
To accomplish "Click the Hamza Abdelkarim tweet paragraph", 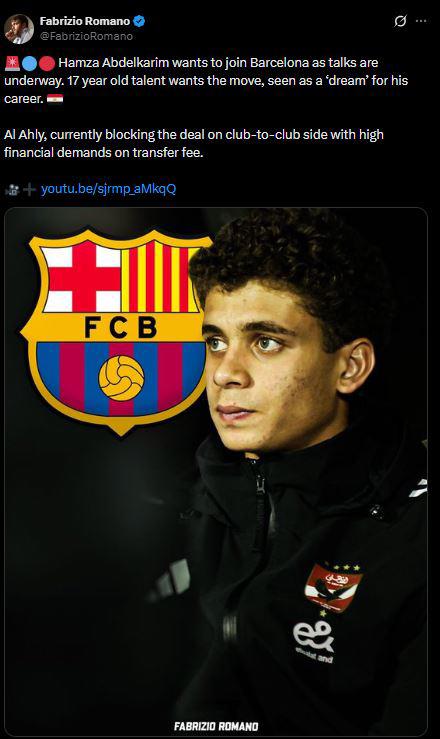I will [x=206, y=81].
